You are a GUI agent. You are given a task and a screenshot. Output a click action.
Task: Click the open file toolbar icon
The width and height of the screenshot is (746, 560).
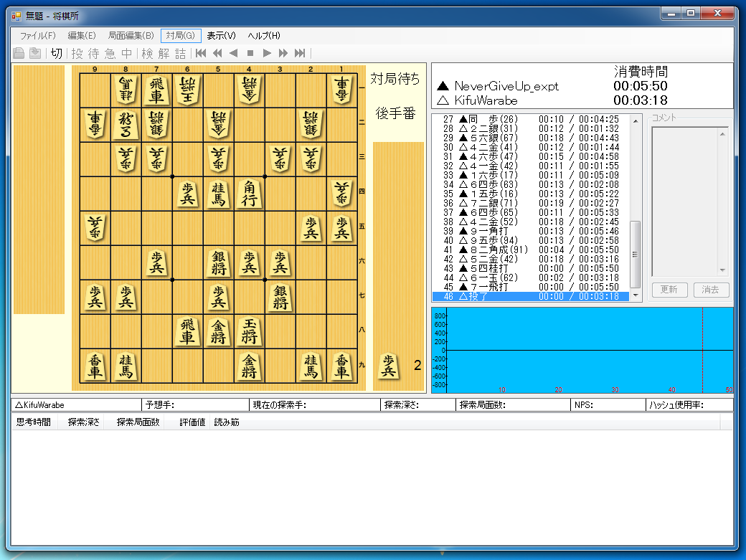tap(19, 53)
